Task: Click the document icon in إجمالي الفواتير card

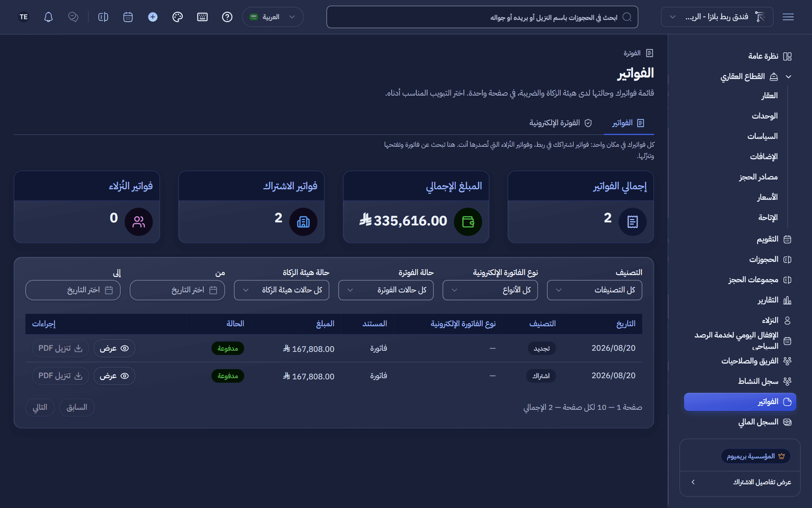Action: pos(632,222)
